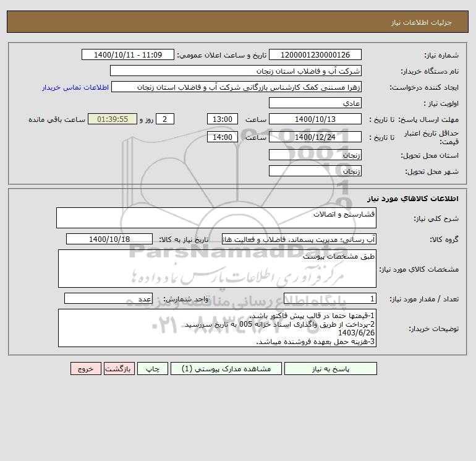Click label واحد شمارش

(186, 299)
